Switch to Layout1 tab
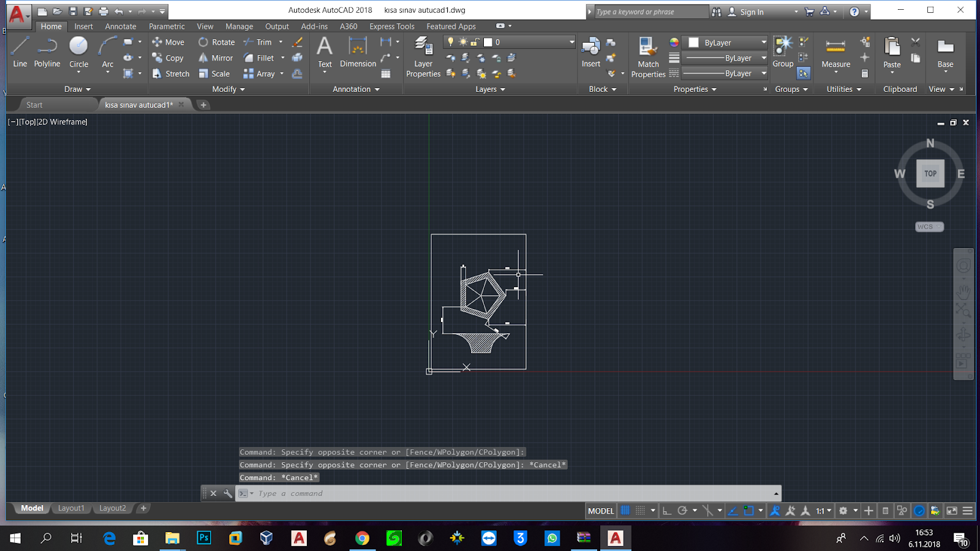The image size is (980, 551). (x=71, y=508)
